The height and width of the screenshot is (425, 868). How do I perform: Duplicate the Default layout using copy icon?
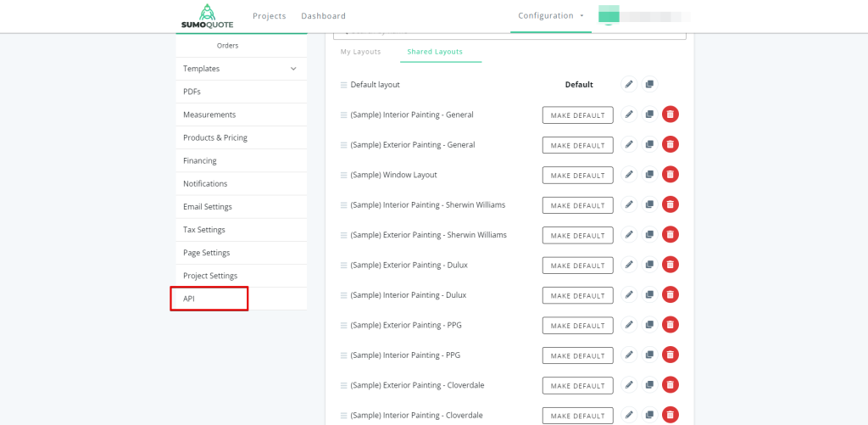649,84
